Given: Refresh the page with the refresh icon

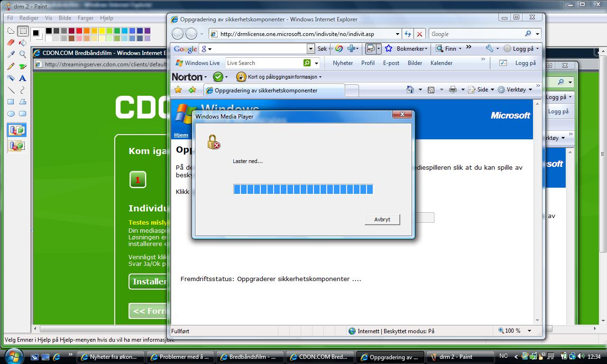Looking at the screenshot, I should click(x=408, y=34).
